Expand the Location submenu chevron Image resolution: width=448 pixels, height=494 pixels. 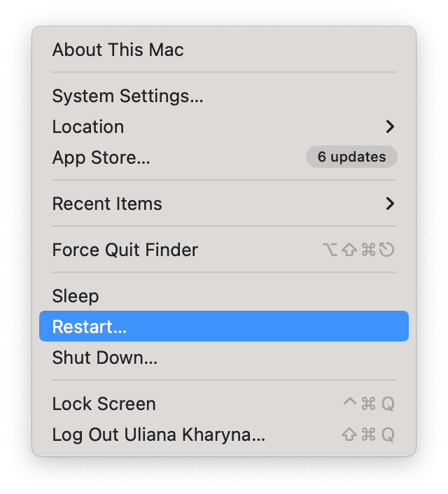pos(390,127)
